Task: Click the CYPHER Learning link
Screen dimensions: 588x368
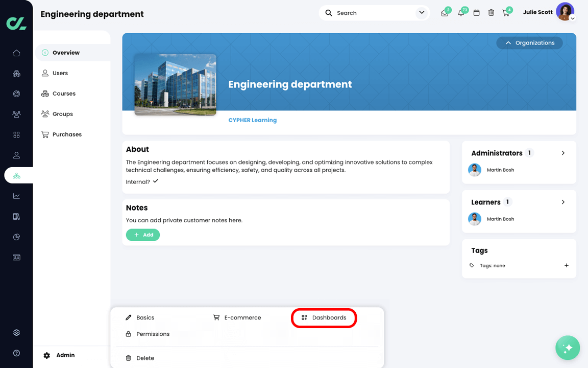Action: 252,120
